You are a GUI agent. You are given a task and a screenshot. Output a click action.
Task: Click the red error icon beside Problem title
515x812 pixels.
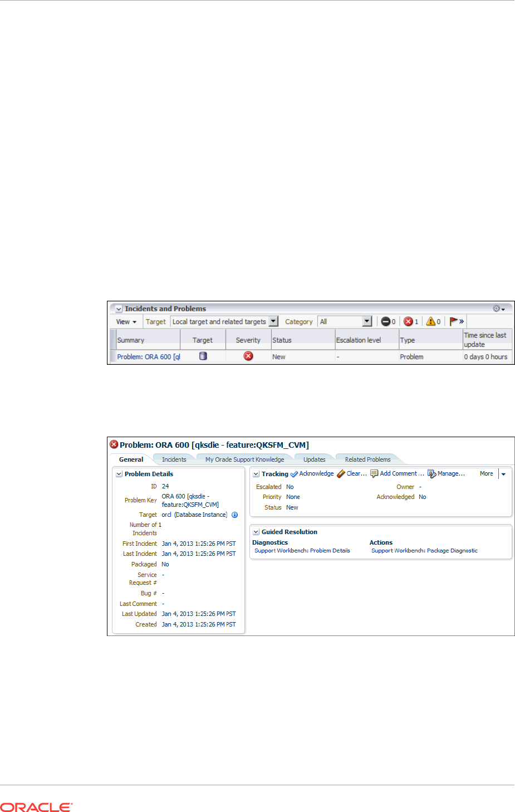point(114,444)
